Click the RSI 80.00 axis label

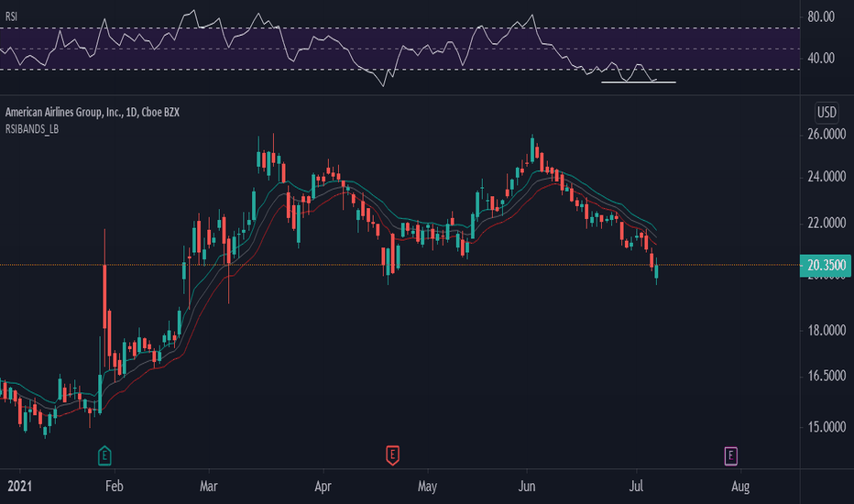coord(821,16)
